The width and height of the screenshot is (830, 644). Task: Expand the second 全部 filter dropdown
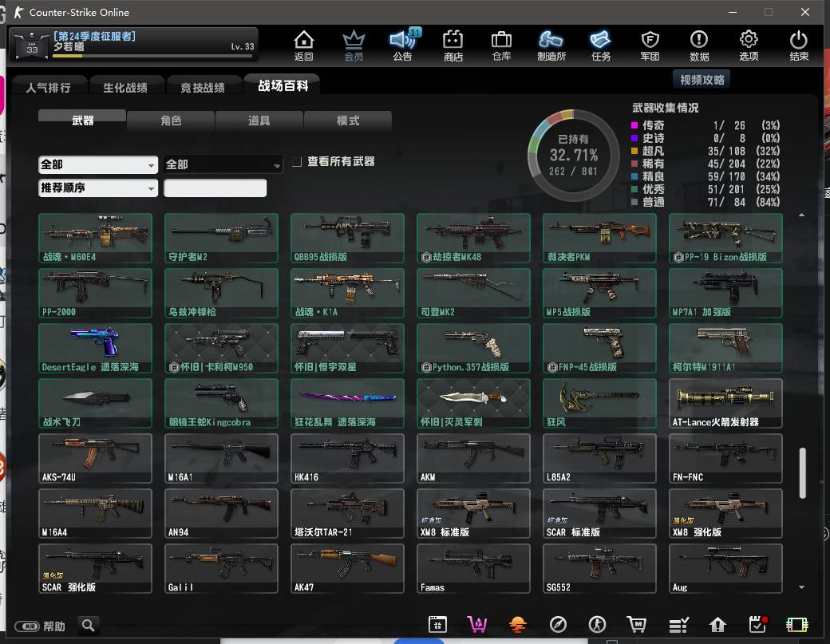coord(223,164)
